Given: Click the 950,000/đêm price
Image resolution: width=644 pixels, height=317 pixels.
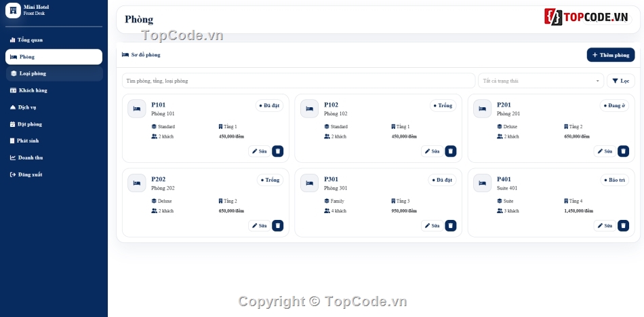Looking at the screenshot, I should pyautogui.click(x=404, y=211).
